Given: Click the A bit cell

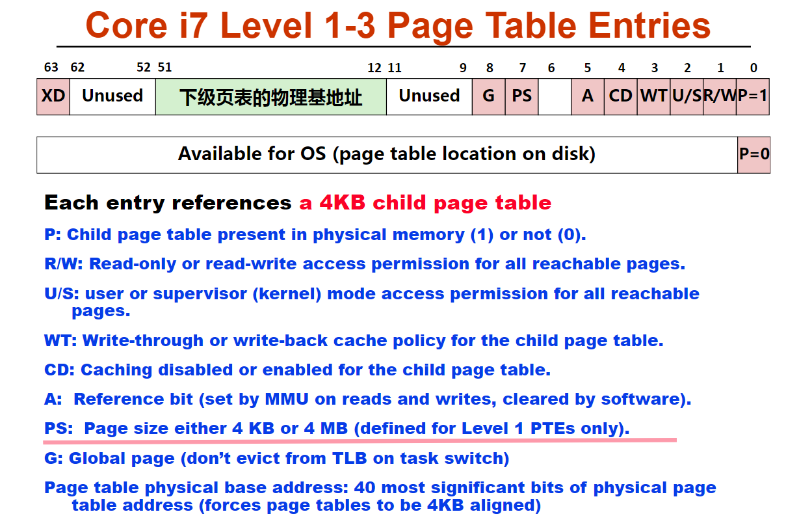Looking at the screenshot, I should pyautogui.click(x=588, y=96).
